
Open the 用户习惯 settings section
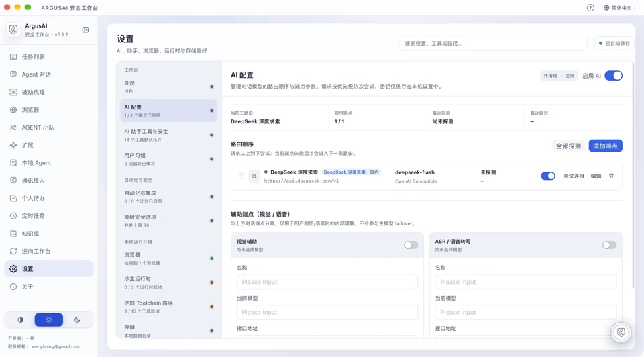pyautogui.click(x=168, y=159)
